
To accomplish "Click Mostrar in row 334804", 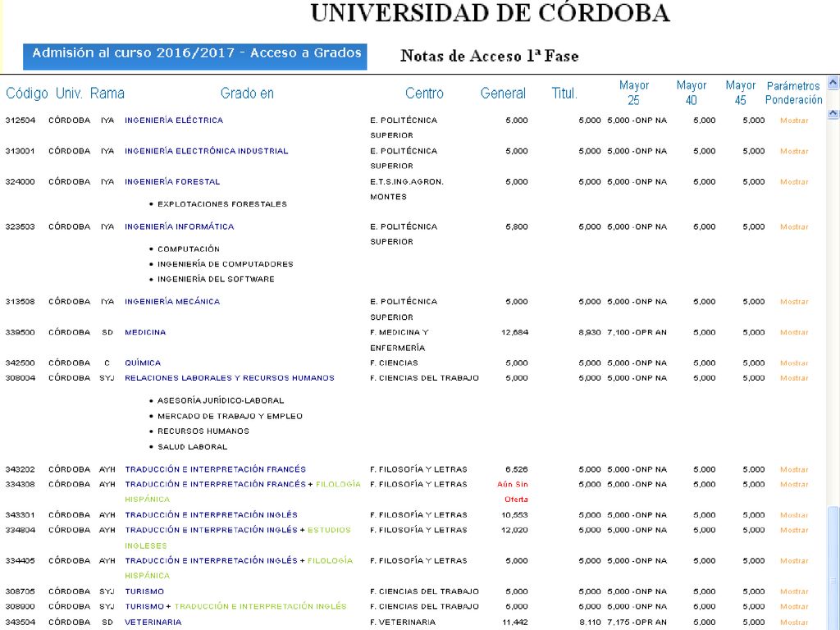I will pos(794,530).
